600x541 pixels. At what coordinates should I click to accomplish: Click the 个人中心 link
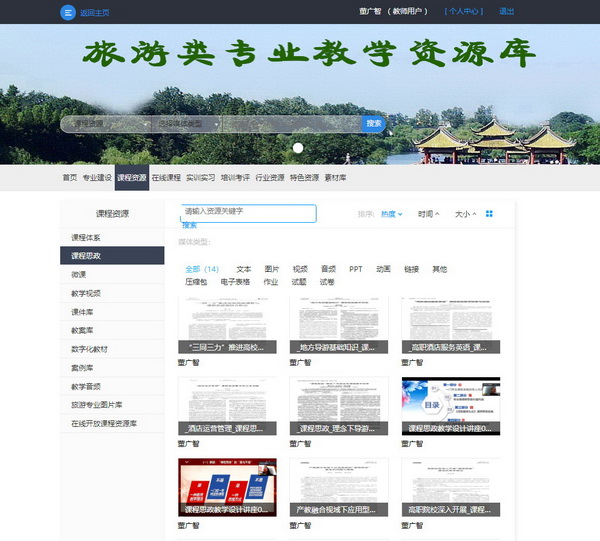(x=464, y=12)
